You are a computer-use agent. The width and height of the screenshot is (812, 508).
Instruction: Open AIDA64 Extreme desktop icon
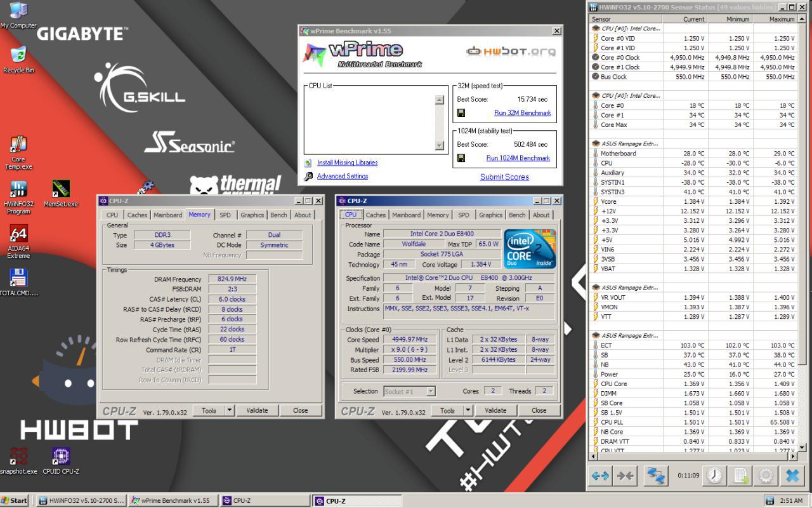point(18,242)
